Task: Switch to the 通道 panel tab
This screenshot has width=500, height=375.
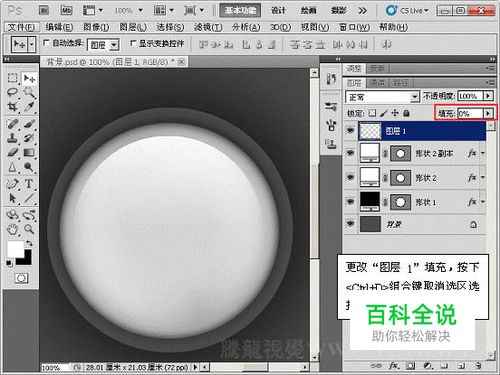Action: click(377, 83)
